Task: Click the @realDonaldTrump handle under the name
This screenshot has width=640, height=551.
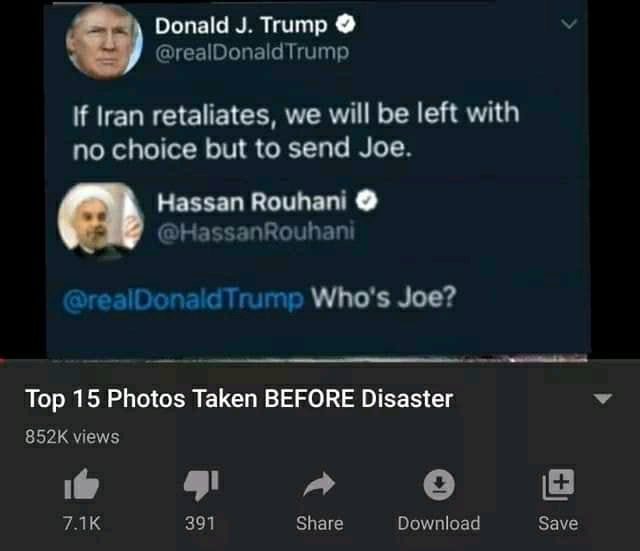Action: click(x=252, y=52)
